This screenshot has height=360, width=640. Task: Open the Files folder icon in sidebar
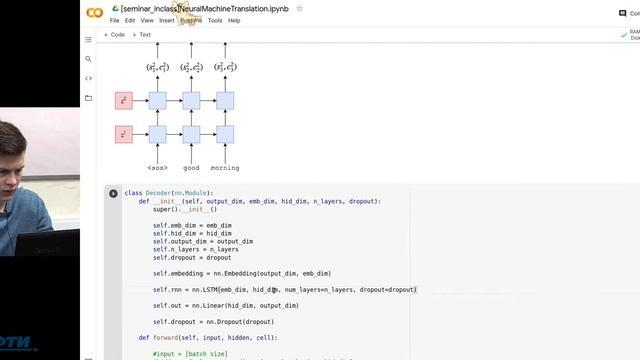tap(88, 98)
